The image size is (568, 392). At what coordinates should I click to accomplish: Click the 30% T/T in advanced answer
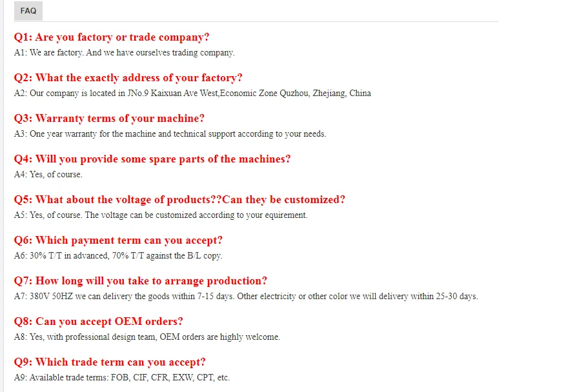click(x=118, y=256)
